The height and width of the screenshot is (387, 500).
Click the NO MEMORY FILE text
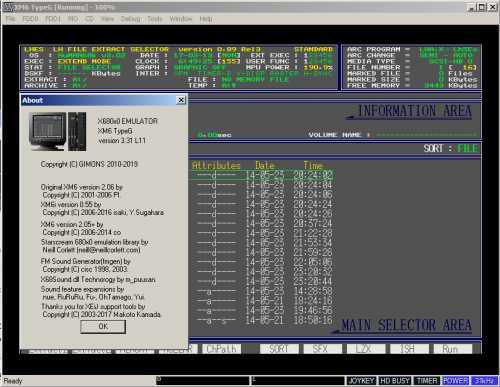(255, 79)
